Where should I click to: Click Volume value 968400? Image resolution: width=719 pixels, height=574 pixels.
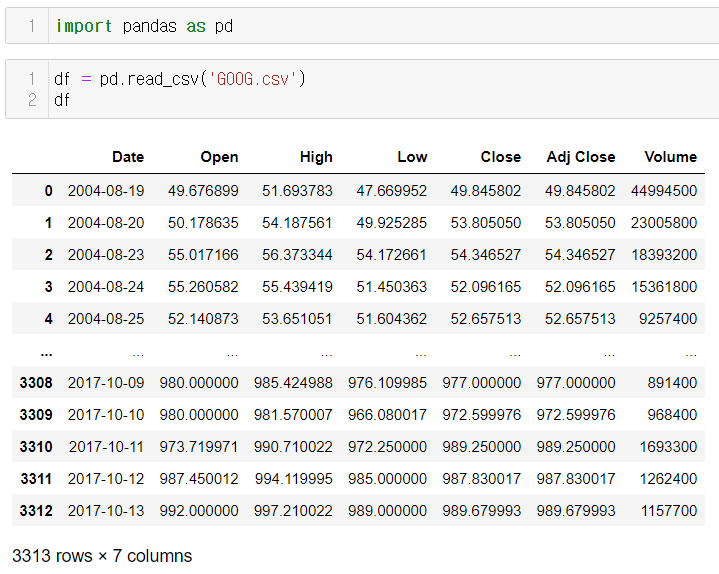pyautogui.click(x=672, y=414)
